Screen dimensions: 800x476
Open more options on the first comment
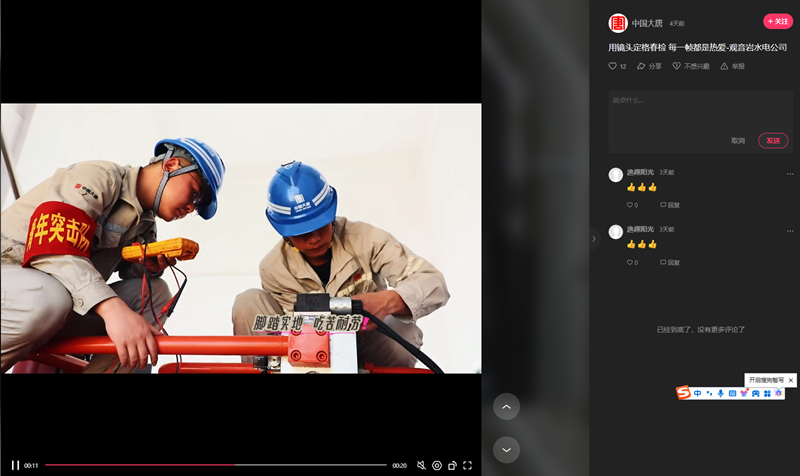click(790, 173)
